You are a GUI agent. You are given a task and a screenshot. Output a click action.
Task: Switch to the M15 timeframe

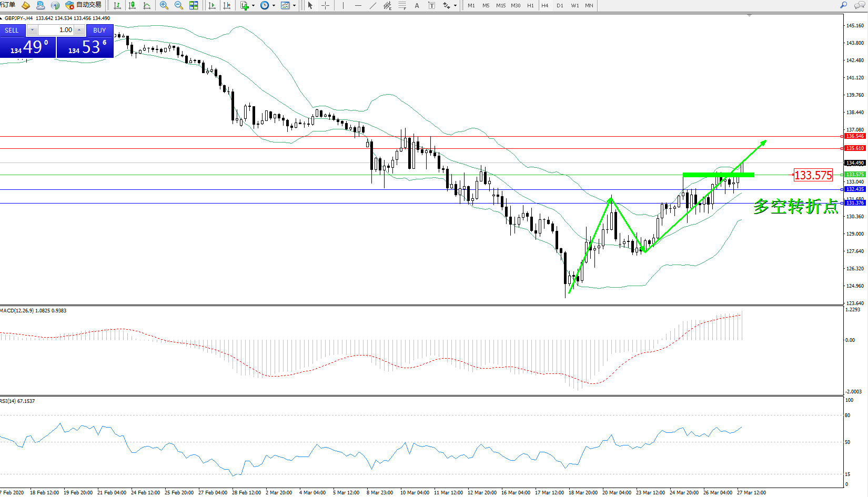500,5
